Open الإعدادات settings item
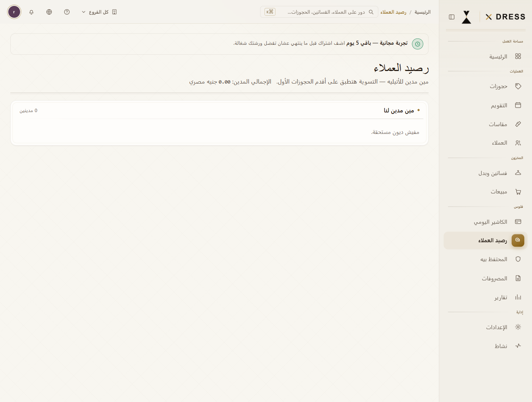This screenshot has width=532, height=402. 485,327
